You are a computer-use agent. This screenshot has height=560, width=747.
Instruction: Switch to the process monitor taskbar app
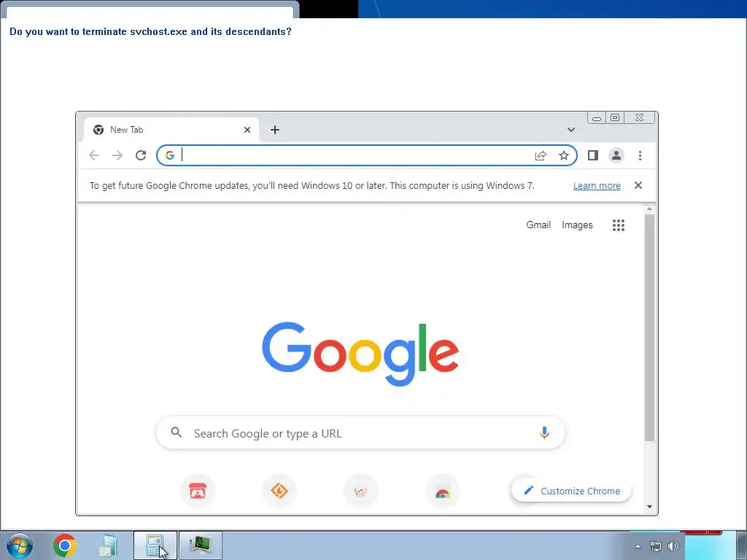coord(201,545)
